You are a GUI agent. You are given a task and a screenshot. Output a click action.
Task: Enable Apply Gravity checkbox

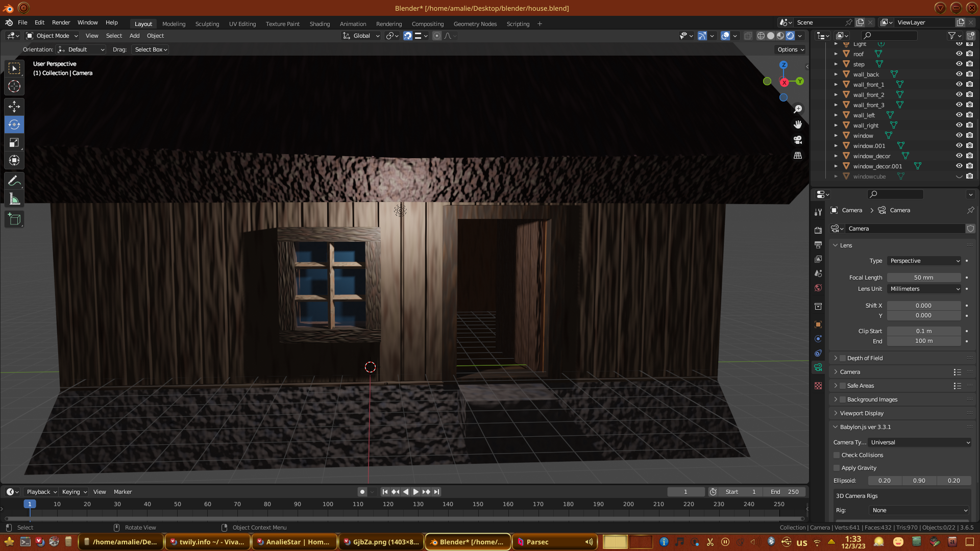[837, 468]
